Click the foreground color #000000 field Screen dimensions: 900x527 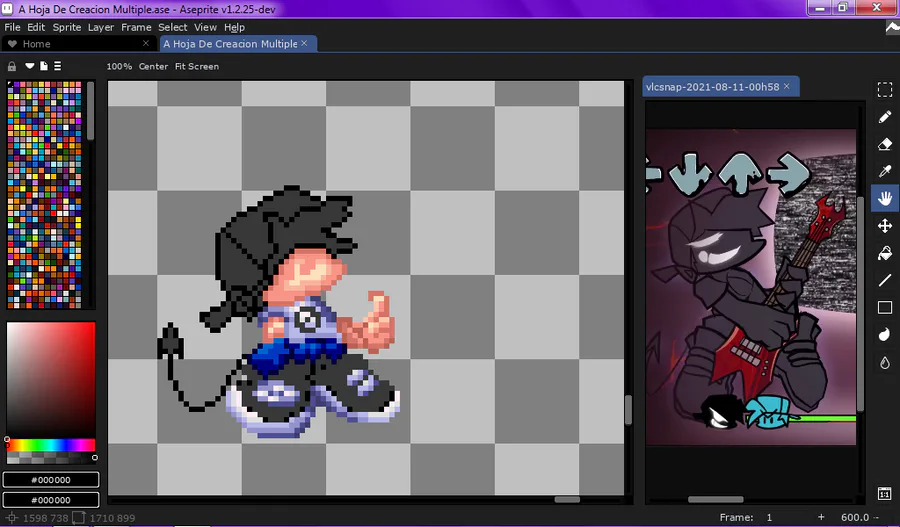(51, 479)
